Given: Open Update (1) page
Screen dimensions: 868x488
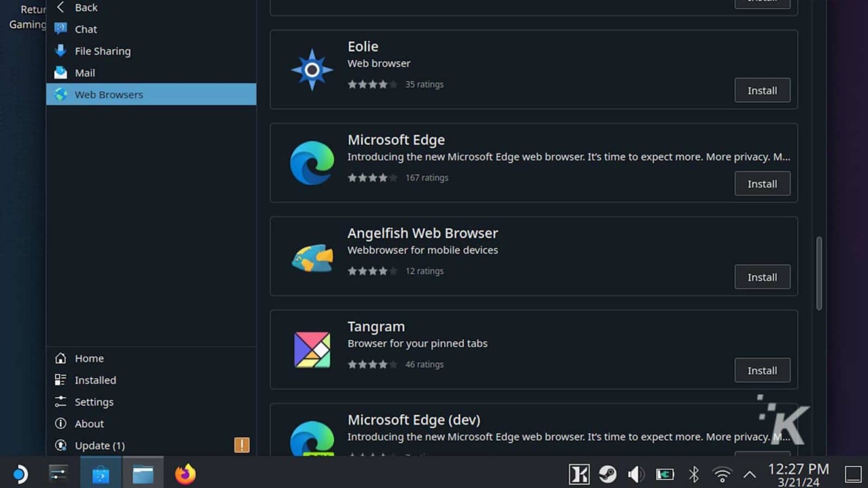Looking at the screenshot, I should [151, 445].
